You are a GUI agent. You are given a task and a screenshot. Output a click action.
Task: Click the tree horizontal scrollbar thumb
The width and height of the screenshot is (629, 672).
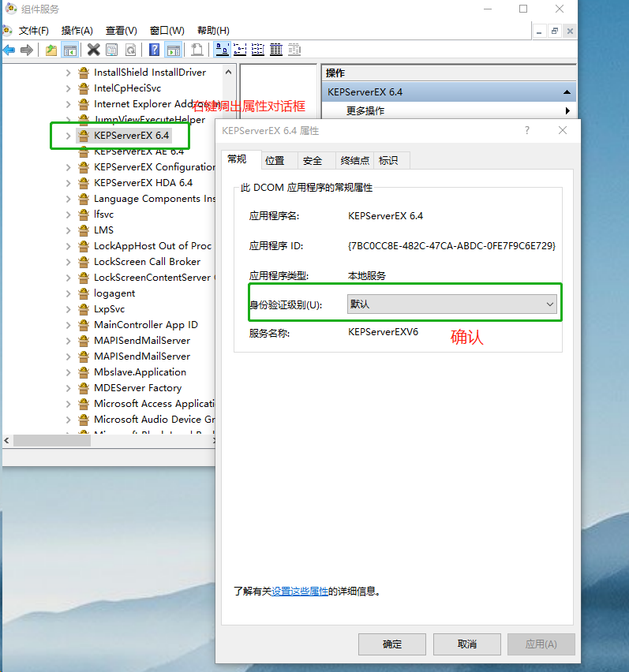coord(51,441)
